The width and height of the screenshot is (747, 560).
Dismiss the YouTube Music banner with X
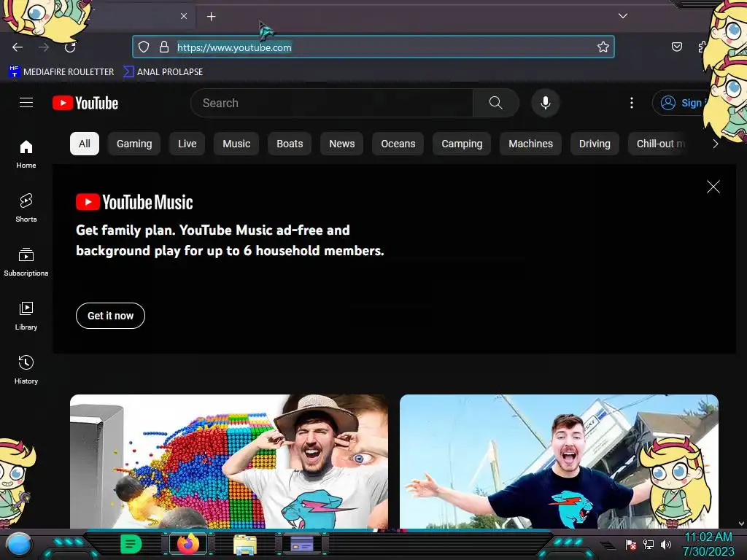713,187
